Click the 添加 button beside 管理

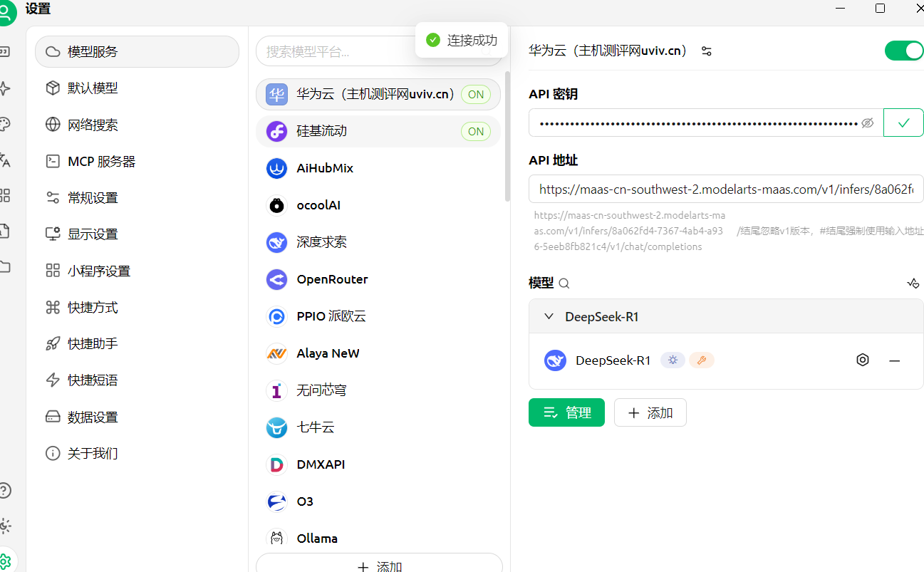pos(650,412)
